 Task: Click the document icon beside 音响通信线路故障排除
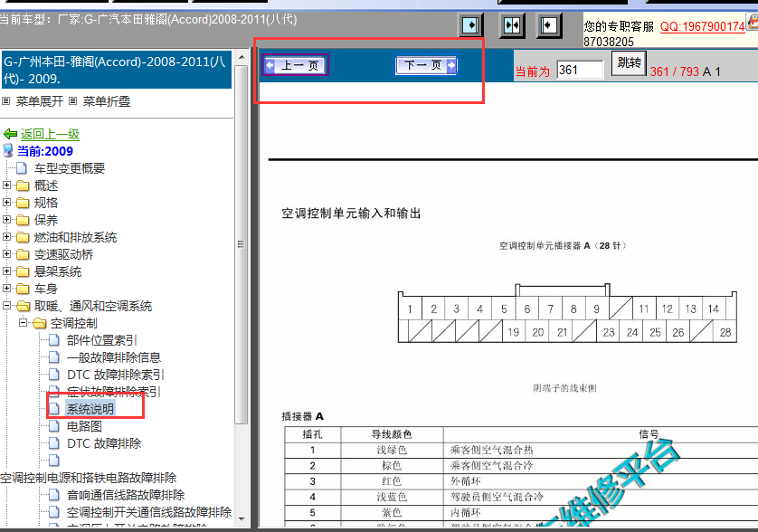pos(54,495)
